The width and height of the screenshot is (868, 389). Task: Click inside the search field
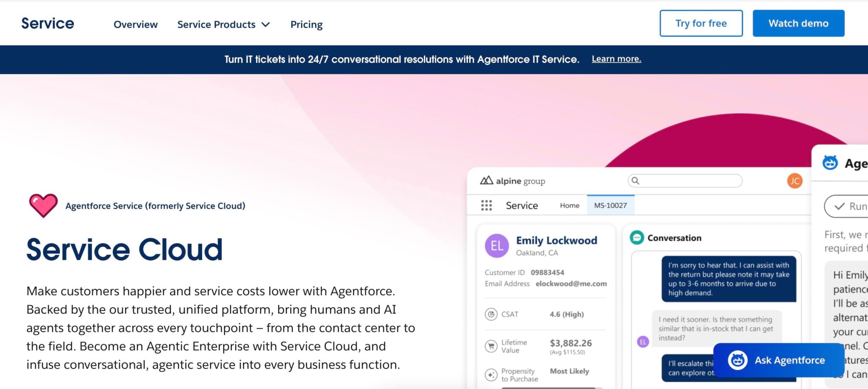click(x=686, y=181)
